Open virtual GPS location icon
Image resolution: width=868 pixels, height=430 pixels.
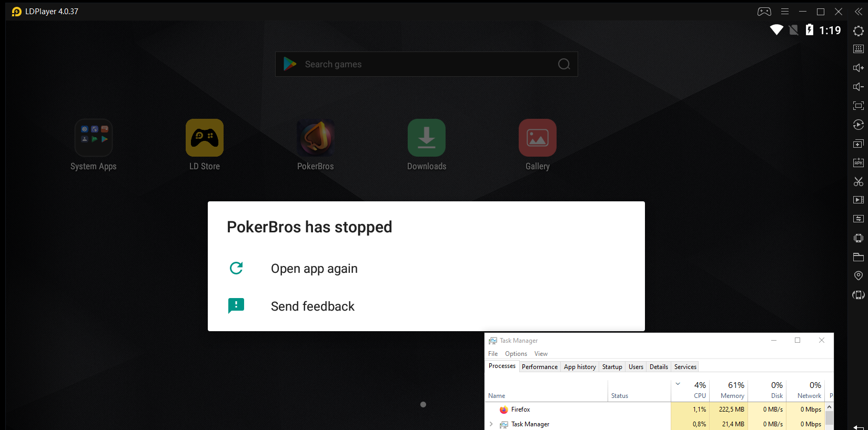pyautogui.click(x=858, y=276)
